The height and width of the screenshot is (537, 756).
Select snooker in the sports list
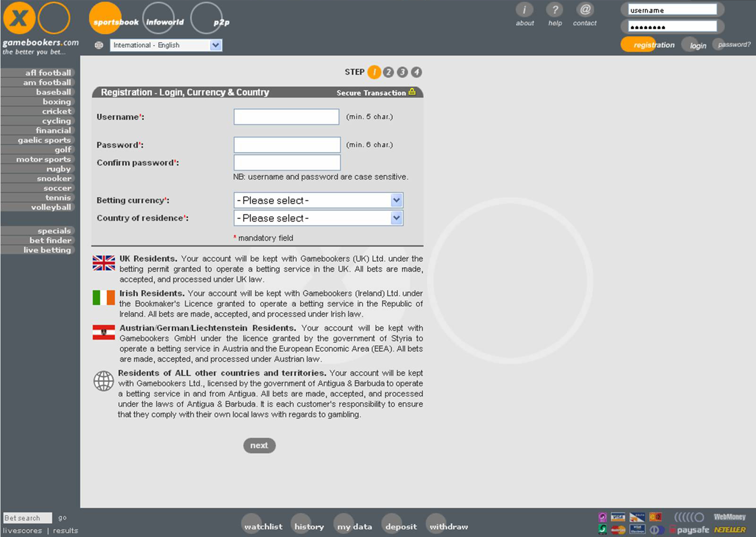click(38, 179)
